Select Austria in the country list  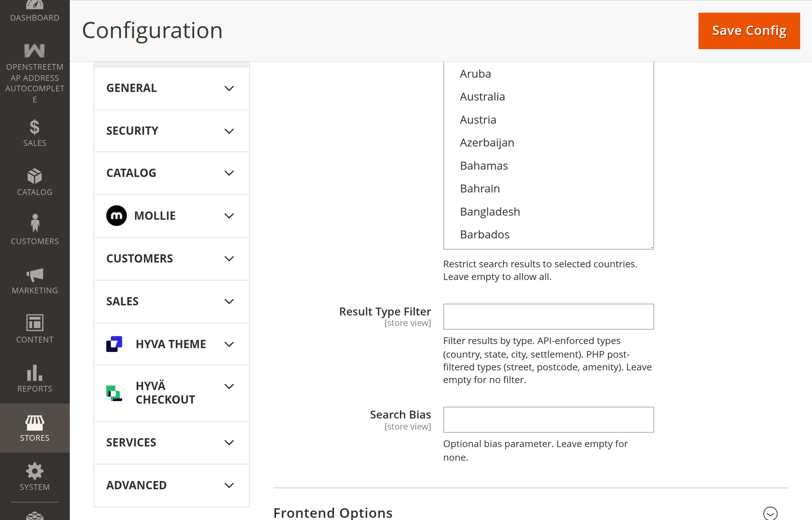(548, 120)
